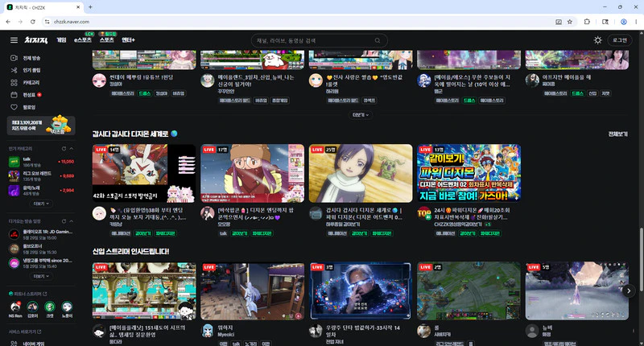Open Myeolci blue-haired channel avatar
This screenshot has height=346, width=644.
[208, 331]
